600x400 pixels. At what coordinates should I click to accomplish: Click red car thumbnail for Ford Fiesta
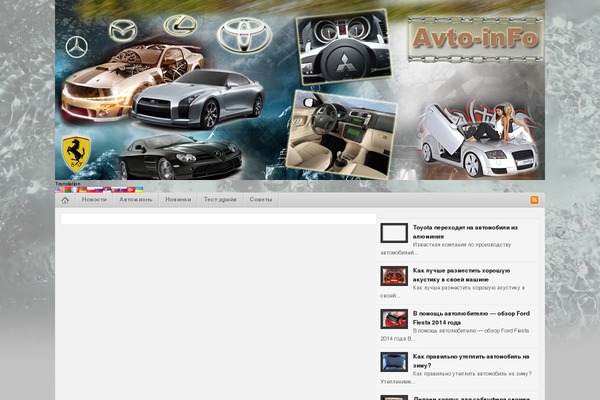(394, 319)
